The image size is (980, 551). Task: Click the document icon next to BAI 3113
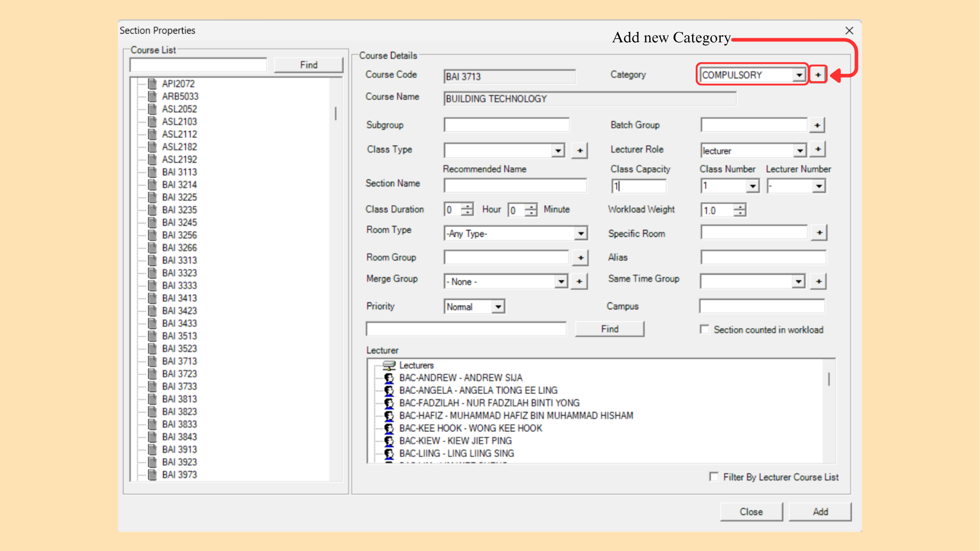[152, 172]
